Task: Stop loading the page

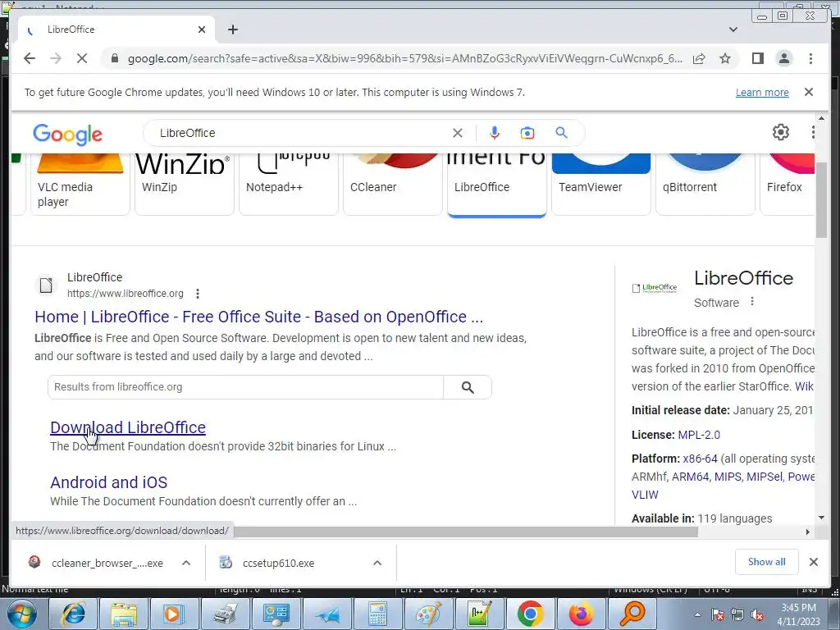Action: [82, 58]
